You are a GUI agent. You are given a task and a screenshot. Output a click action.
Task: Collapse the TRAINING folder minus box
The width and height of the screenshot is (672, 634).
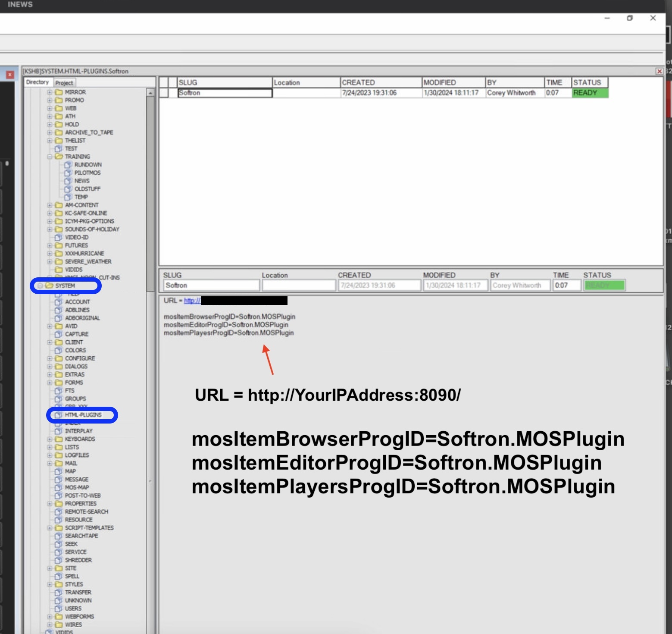(x=50, y=157)
